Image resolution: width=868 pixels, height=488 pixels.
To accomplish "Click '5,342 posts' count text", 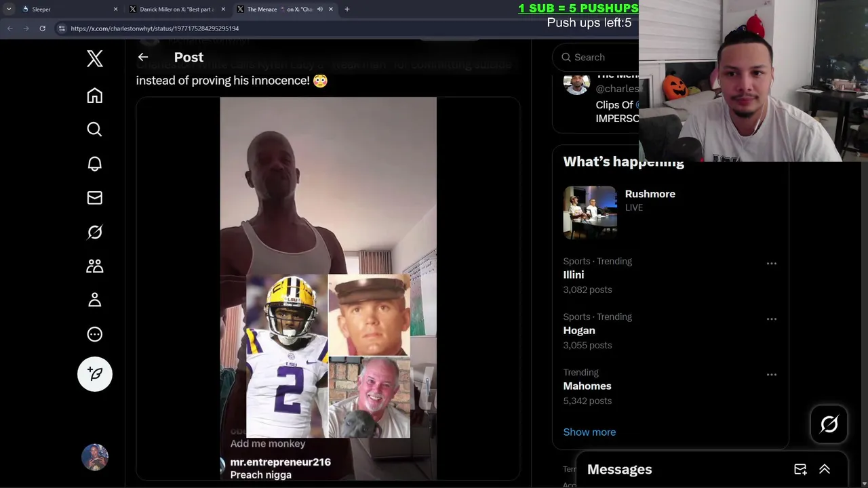I will [587, 401].
